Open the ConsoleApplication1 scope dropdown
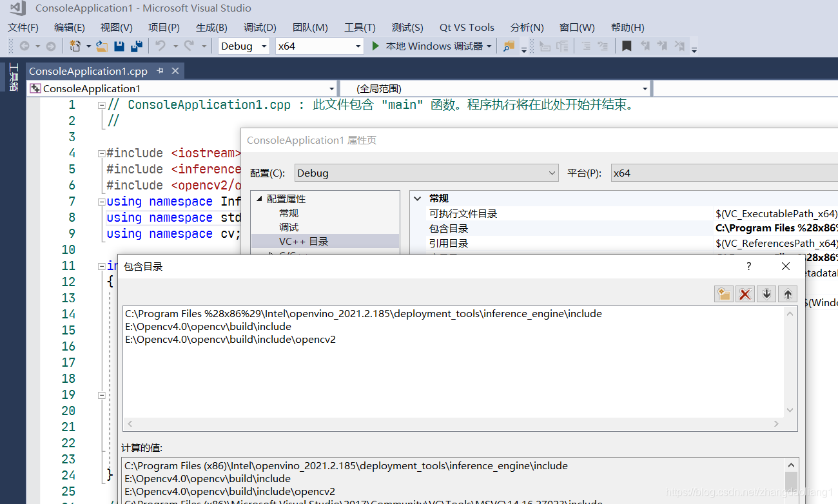This screenshot has width=838, height=504. coord(182,88)
